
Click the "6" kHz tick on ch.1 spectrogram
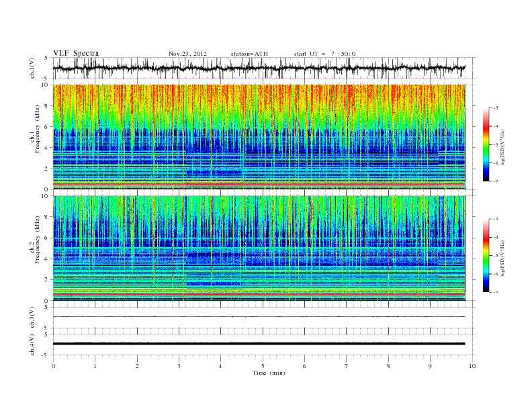47,127
